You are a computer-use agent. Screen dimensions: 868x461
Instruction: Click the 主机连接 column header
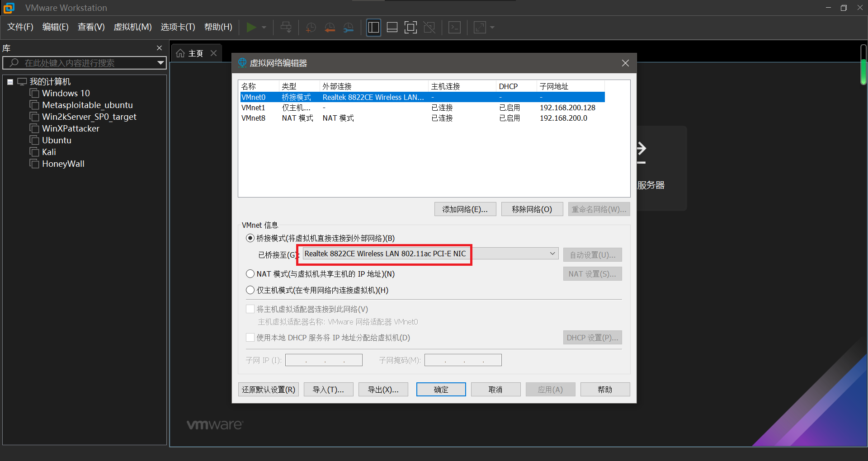coord(462,86)
